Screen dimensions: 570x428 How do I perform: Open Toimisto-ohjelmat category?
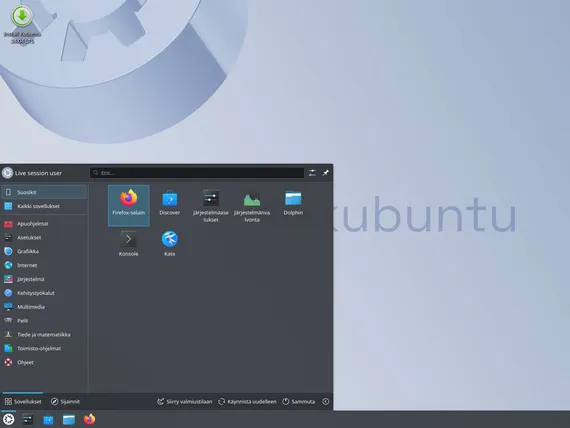pos(44,348)
